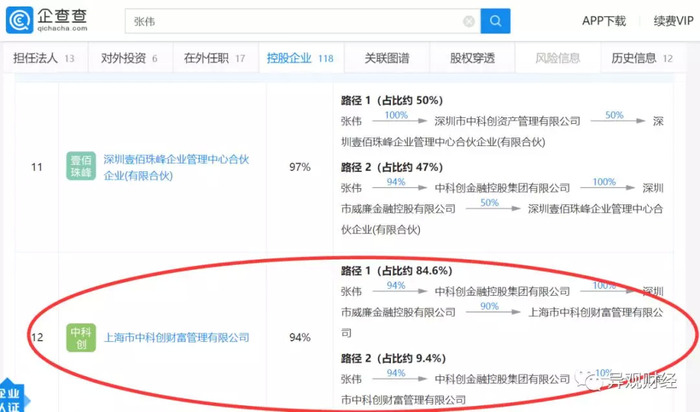Click the 路径 2 (占比约 47%) heading

392,167
